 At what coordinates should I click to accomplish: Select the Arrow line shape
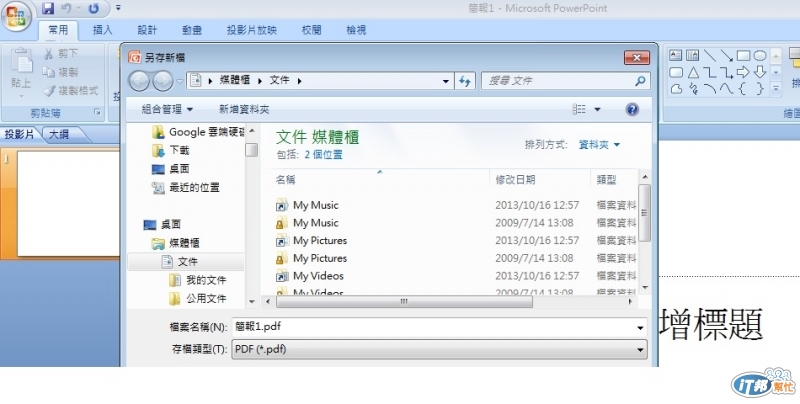727,55
